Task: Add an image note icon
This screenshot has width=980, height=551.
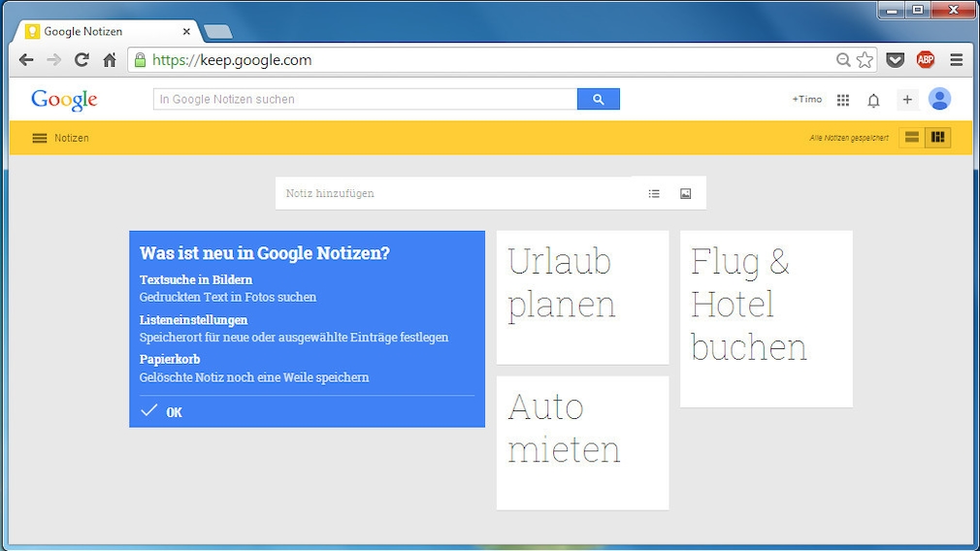Action: click(x=686, y=194)
